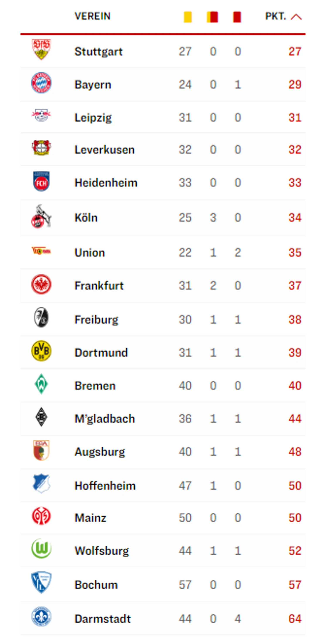Toggle sort order with the PKT. chevron
Image resolution: width=318 pixels, height=644 pixels.
tap(296, 17)
